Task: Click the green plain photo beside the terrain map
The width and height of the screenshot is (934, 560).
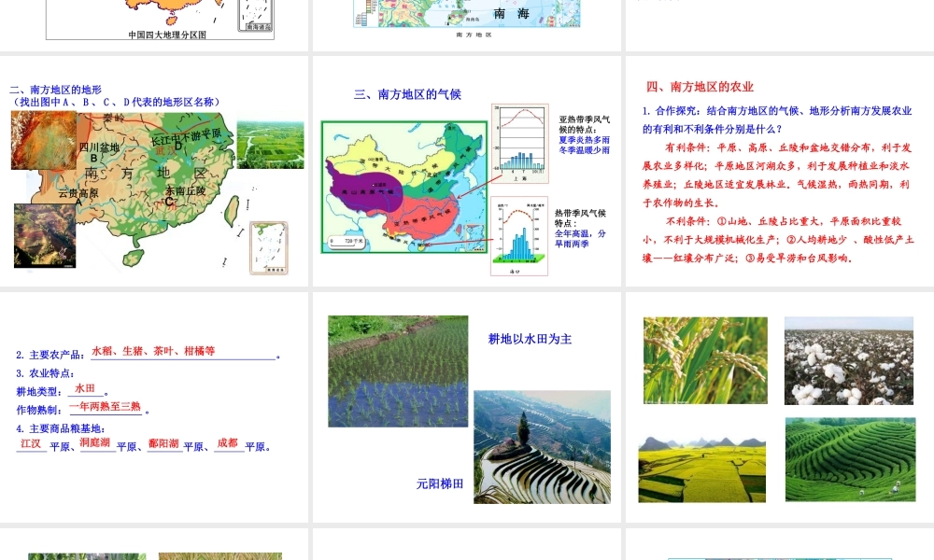Action: click(x=271, y=145)
